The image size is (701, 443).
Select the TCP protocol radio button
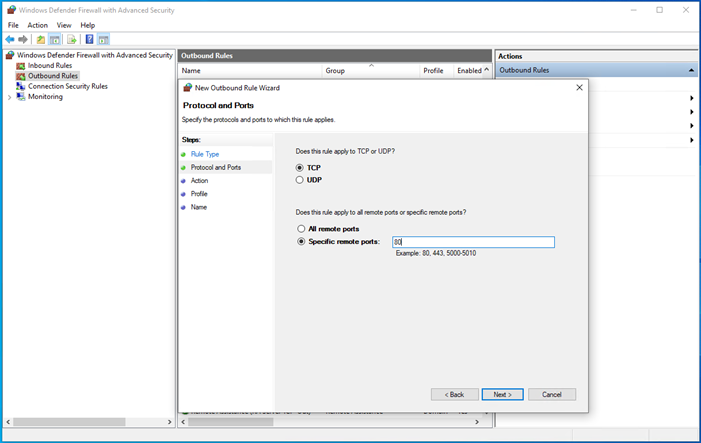coord(300,168)
